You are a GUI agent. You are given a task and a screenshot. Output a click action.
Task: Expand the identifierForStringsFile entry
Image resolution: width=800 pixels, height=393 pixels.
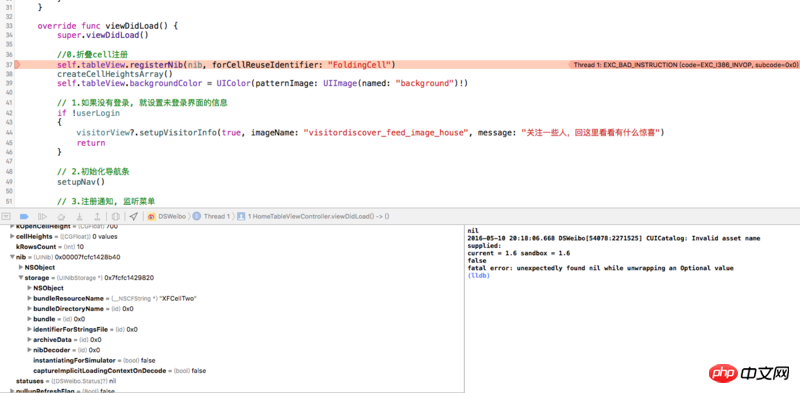(x=29, y=329)
